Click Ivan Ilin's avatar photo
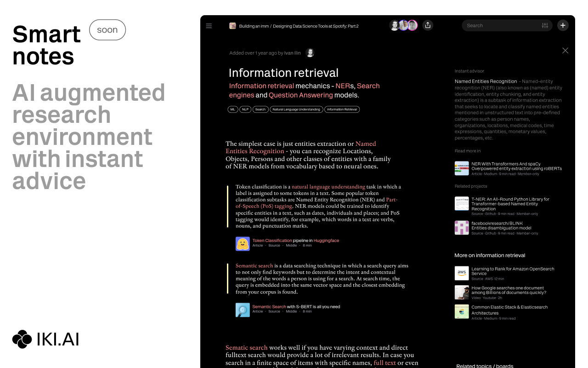The width and height of the screenshot is (588, 368). pyautogui.click(x=310, y=53)
